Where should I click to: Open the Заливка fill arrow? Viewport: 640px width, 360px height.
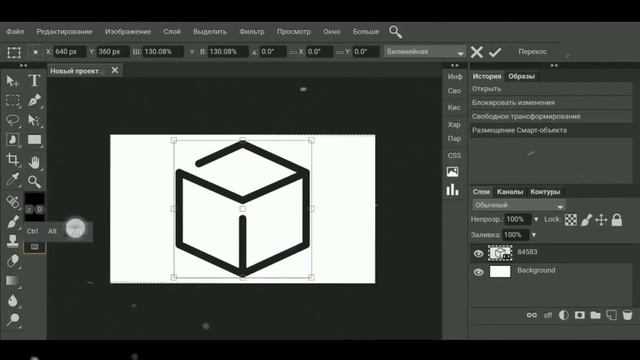(533, 235)
